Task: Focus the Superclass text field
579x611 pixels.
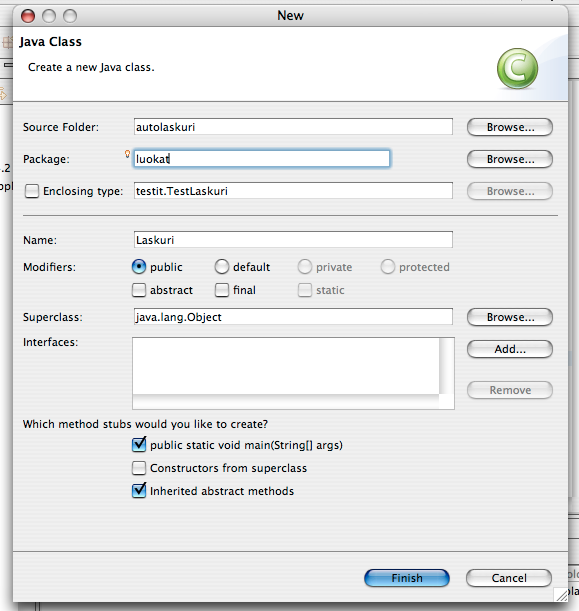Action: click(293, 317)
